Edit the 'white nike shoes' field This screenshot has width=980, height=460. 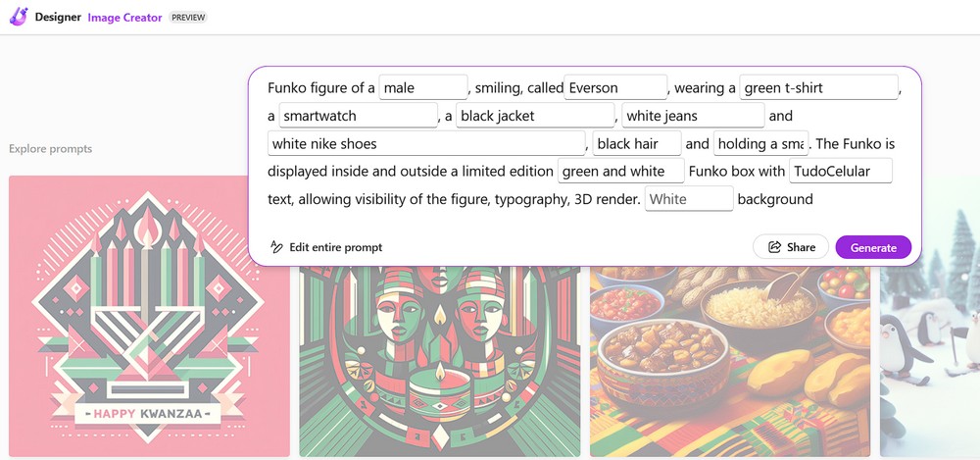tap(426, 144)
